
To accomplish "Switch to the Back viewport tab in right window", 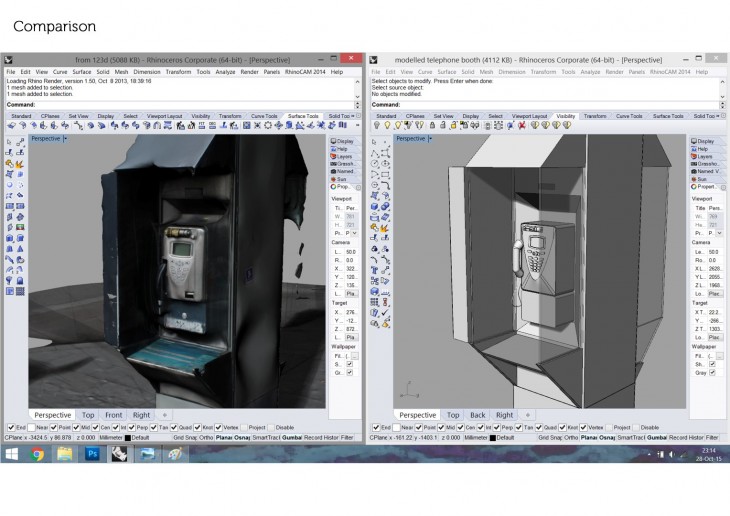I will 478,415.
